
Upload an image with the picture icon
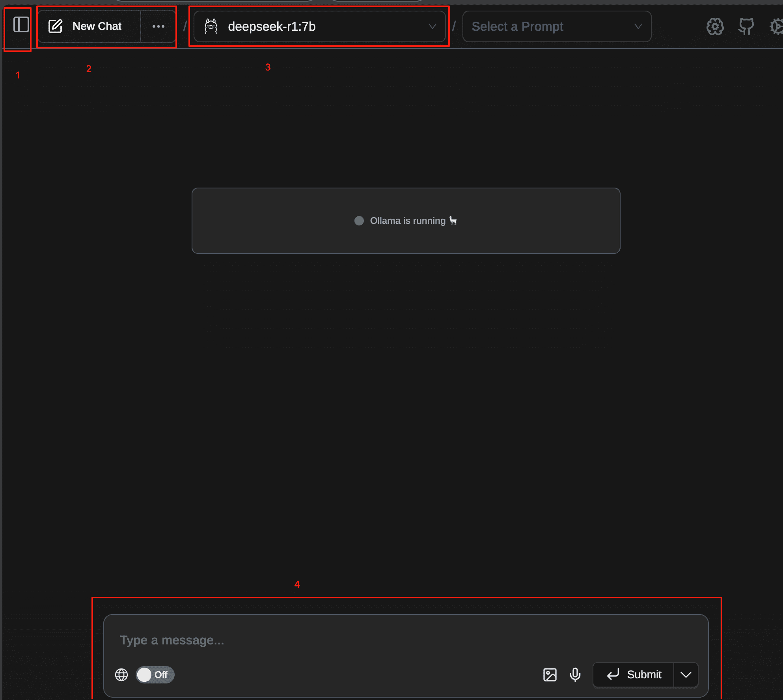tap(550, 675)
